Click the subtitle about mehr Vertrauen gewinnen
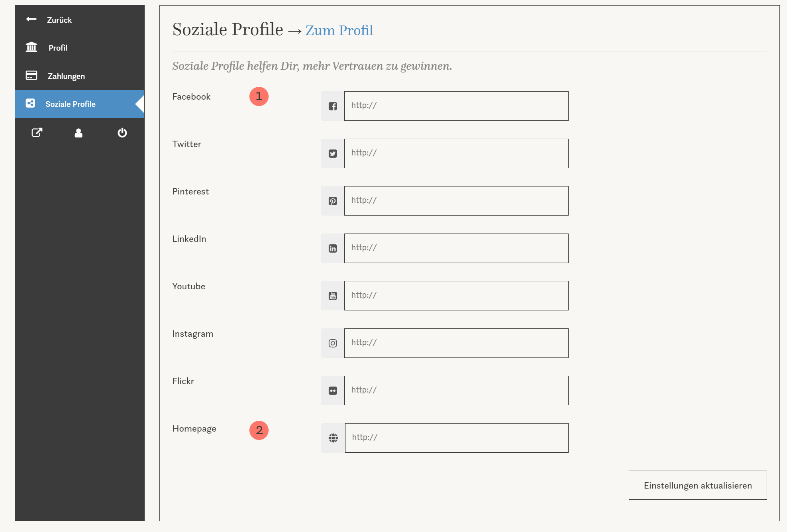Image resolution: width=787 pixels, height=532 pixels. (312, 66)
